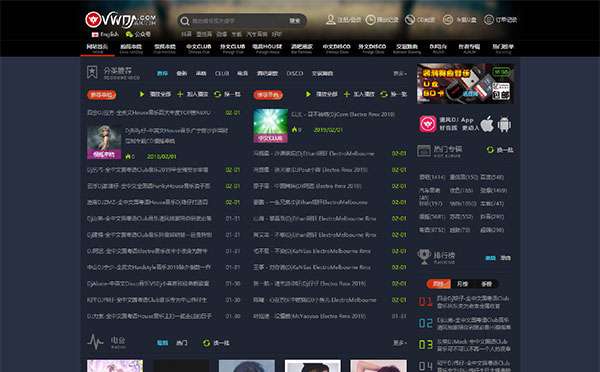
Task: Switch ranking to 月榜 monthly
Action: point(462,284)
